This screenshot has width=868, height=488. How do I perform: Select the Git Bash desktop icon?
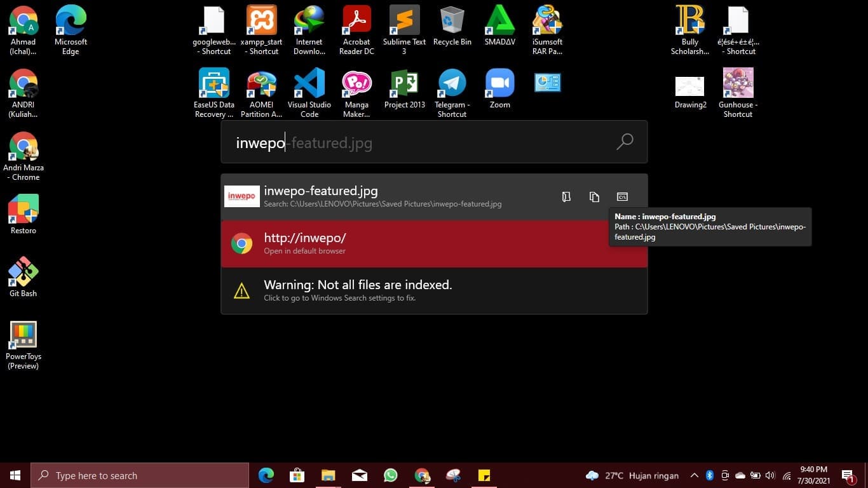(24, 277)
